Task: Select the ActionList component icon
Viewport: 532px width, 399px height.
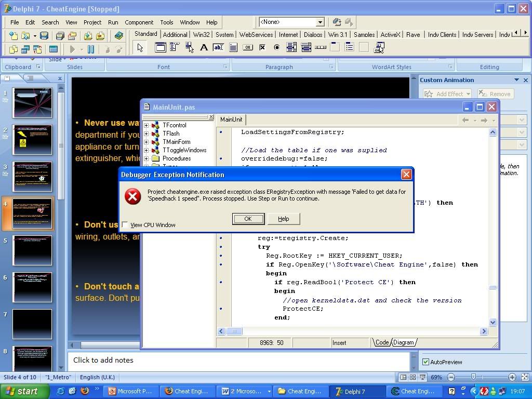Action: (x=379, y=47)
